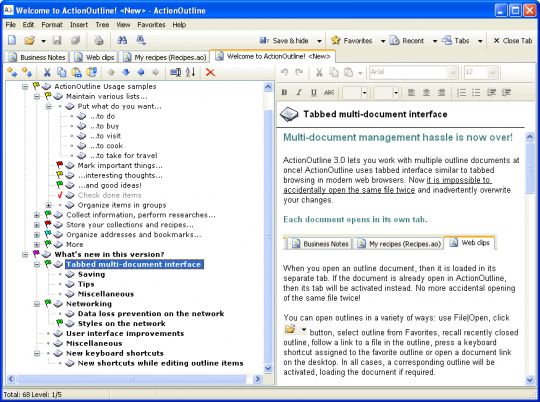The width and height of the screenshot is (540, 402).
Task: Click the Paste icon in outline toolbar
Action: [x=76, y=72]
